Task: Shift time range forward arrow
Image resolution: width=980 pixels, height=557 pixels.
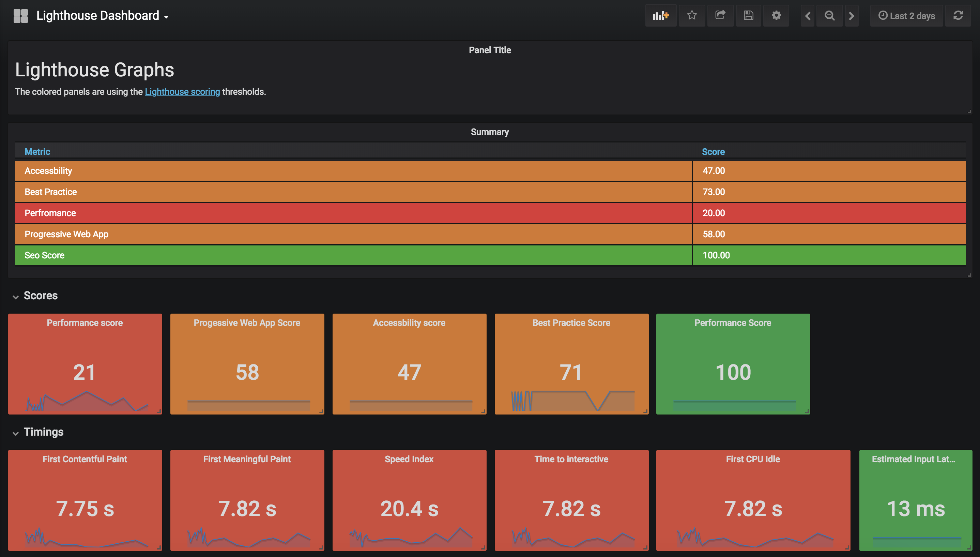Action: (852, 16)
